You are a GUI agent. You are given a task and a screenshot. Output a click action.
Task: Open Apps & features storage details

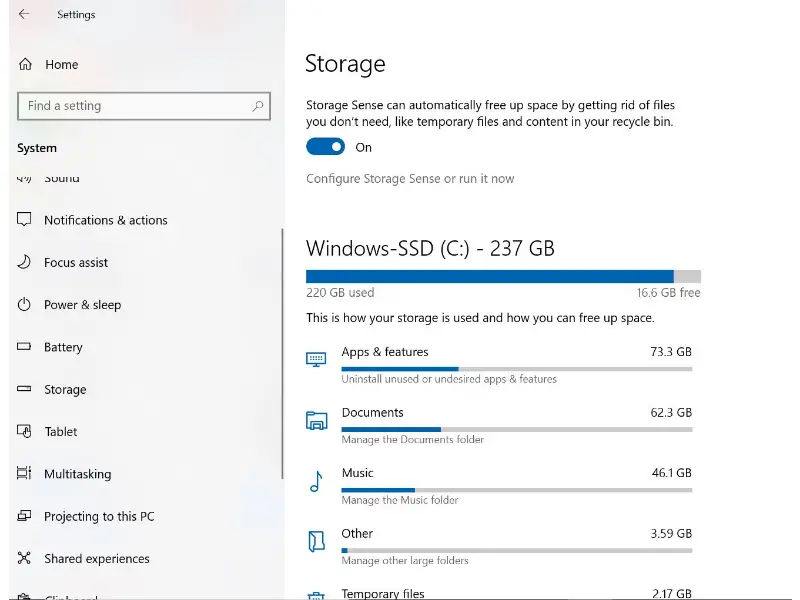pos(499,365)
